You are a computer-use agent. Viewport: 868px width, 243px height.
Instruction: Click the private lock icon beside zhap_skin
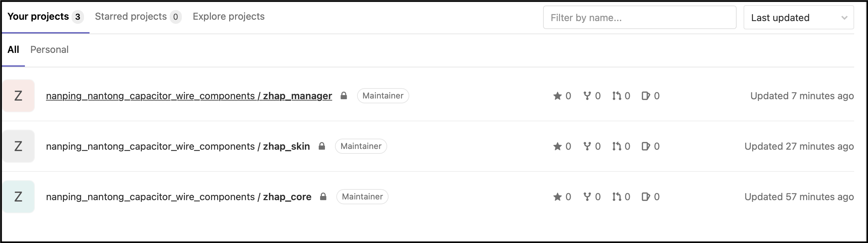[322, 146]
